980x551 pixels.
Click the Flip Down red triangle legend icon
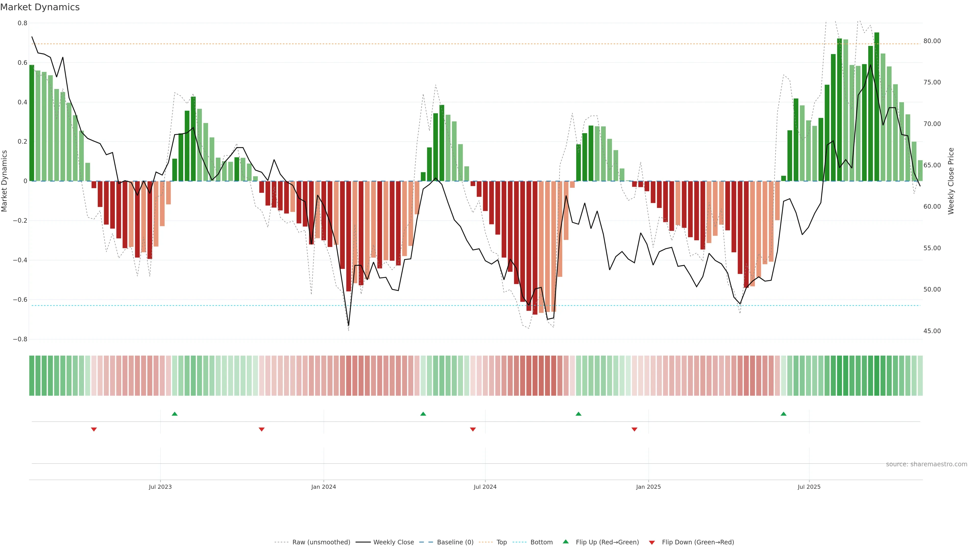coord(652,543)
